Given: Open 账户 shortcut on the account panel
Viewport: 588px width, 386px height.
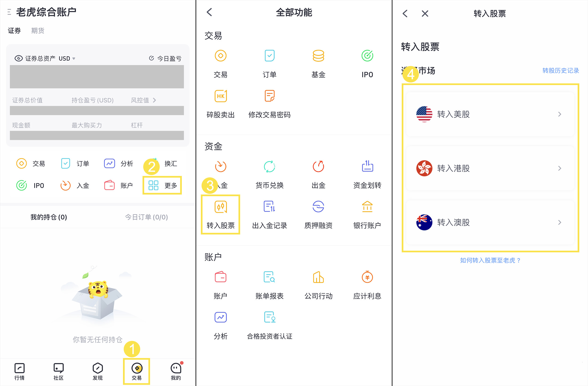Looking at the screenshot, I should (x=119, y=185).
